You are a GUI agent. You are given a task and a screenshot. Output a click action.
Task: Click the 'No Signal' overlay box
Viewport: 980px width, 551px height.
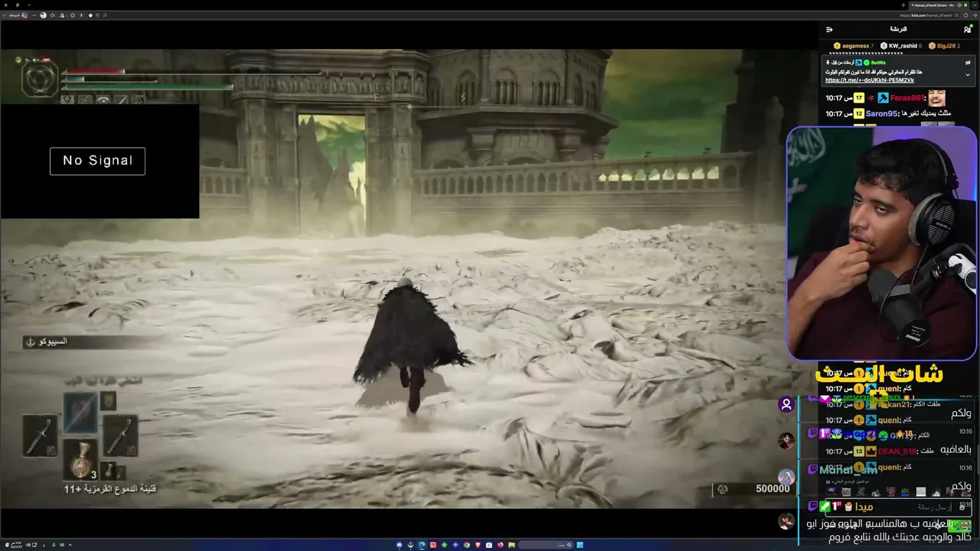click(97, 161)
